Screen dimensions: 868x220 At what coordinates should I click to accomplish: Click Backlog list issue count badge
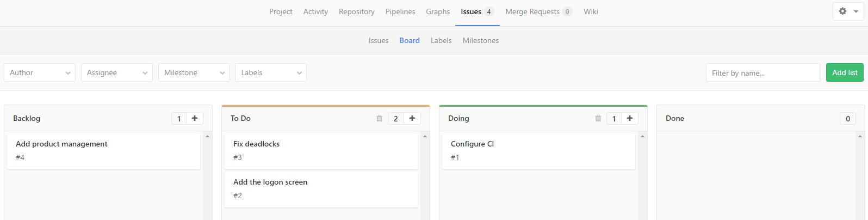[179, 118]
